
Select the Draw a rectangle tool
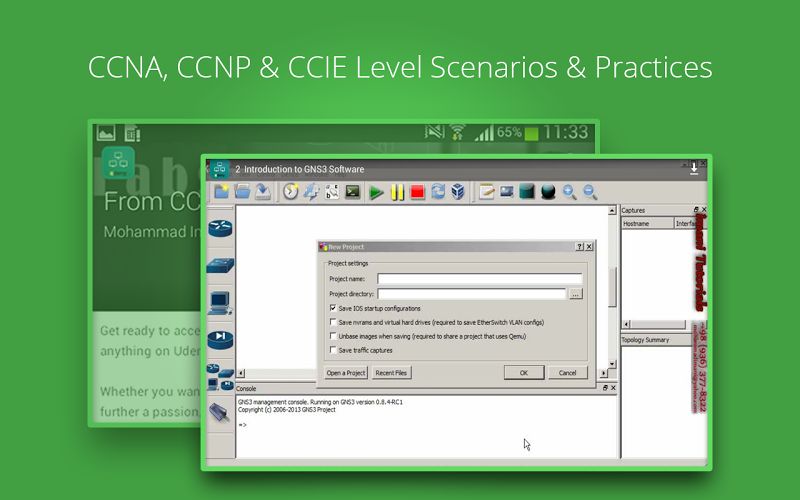pyautogui.click(x=527, y=192)
